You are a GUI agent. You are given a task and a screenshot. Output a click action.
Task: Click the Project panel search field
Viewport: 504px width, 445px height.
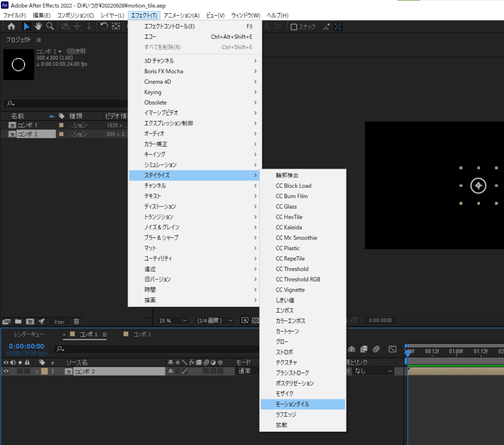(x=66, y=103)
